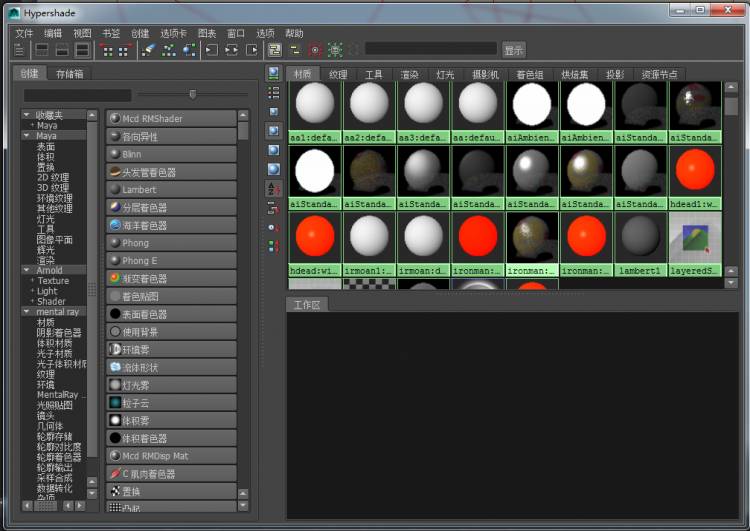The width and height of the screenshot is (750, 531).
Task: Show input connections icon
Action: 211,50
